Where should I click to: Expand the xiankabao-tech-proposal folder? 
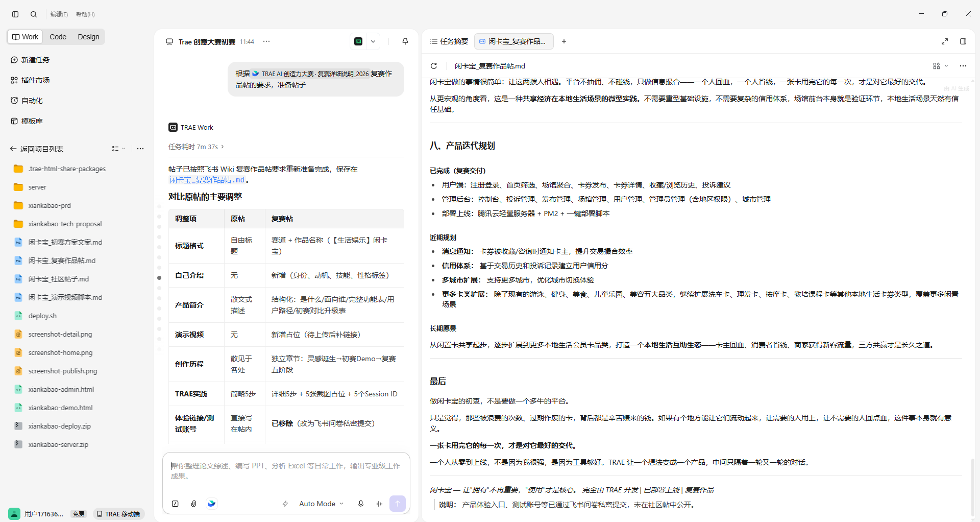(65, 224)
